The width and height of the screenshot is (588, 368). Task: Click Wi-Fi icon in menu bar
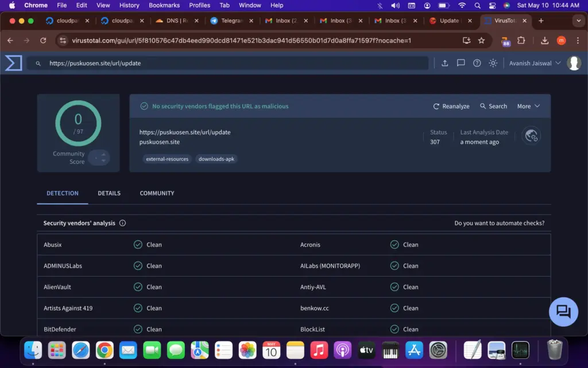462,5
